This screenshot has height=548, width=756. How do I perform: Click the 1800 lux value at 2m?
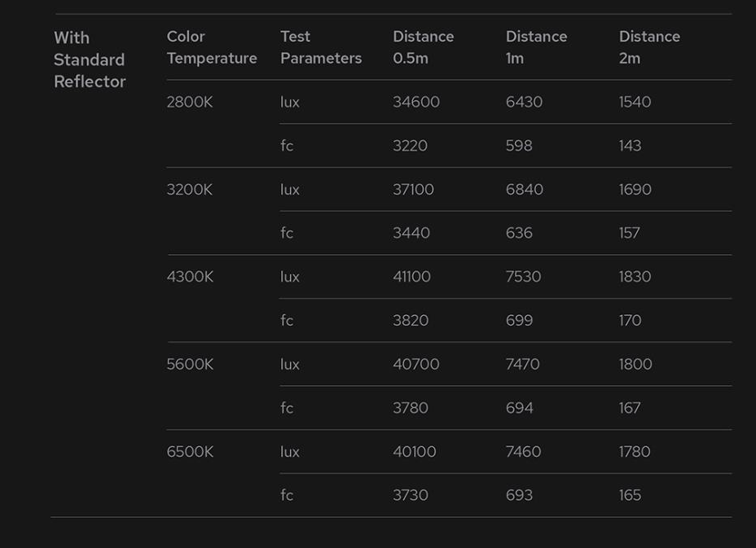click(x=635, y=364)
